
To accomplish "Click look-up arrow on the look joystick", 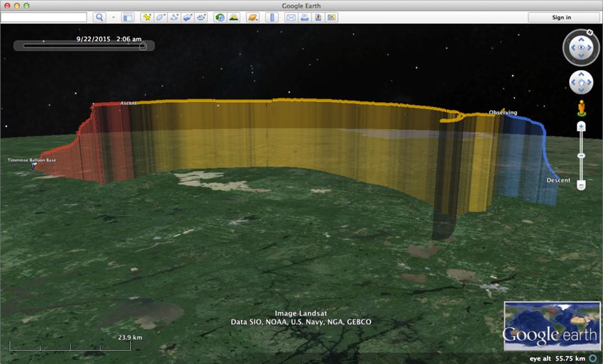I will (581, 39).
